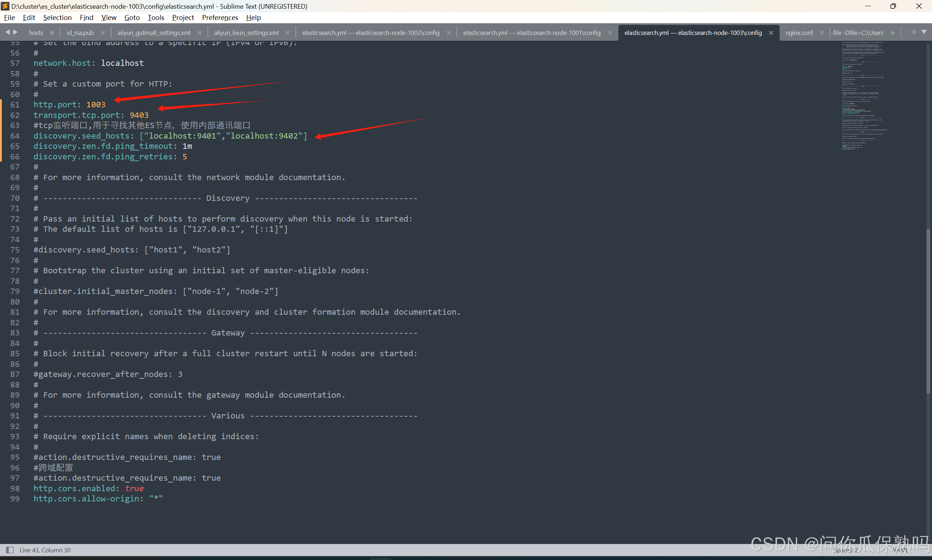This screenshot has height=560, width=932.
Task: Open the Spaces indentation menu
Action: tap(846, 550)
